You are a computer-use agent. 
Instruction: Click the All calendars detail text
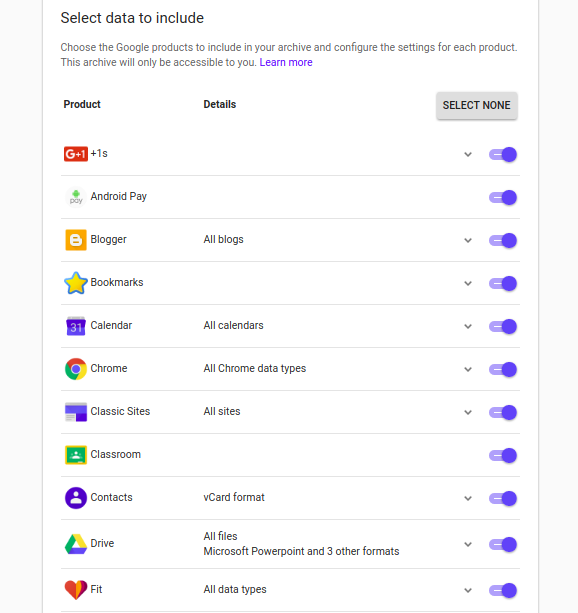coord(233,325)
